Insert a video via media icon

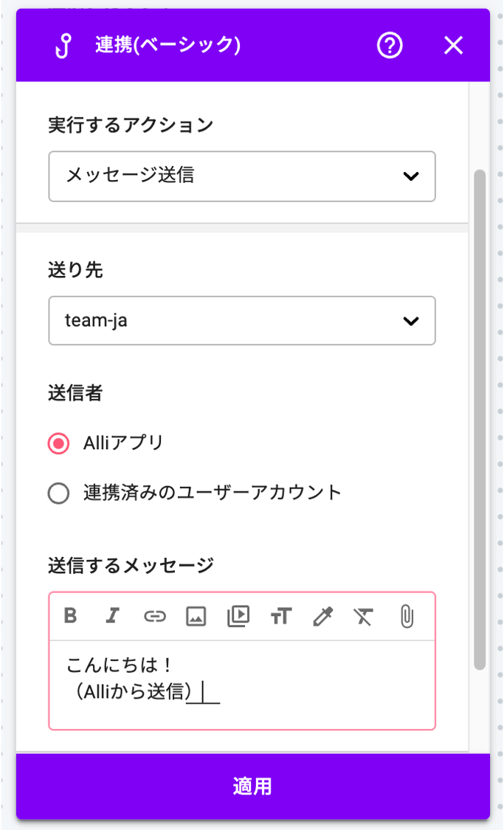click(x=238, y=615)
